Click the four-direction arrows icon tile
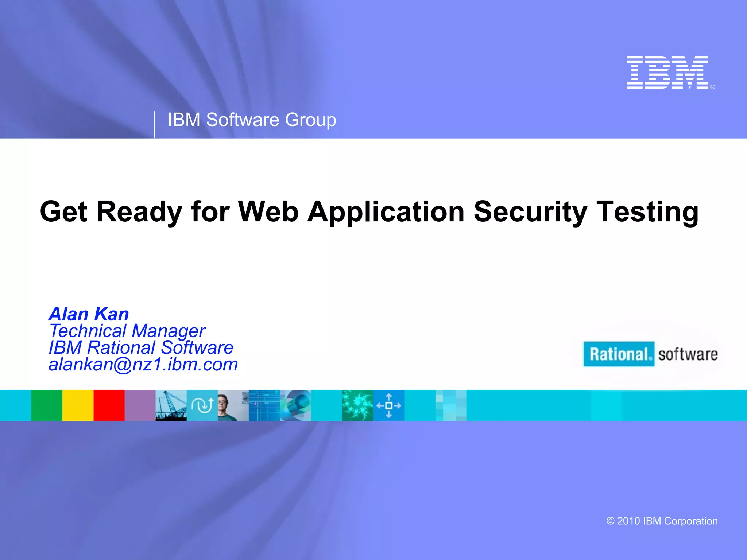Image resolution: width=747 pixels, height=560 pixels. pos(389,405)
